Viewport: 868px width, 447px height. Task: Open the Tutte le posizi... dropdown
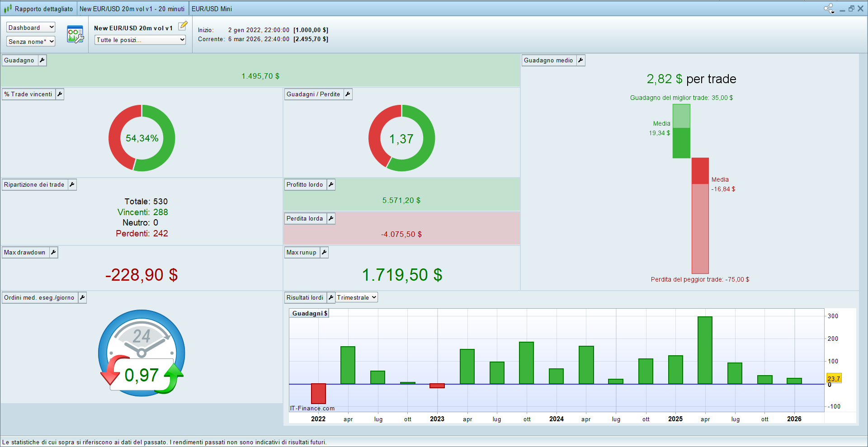point(140,40)
